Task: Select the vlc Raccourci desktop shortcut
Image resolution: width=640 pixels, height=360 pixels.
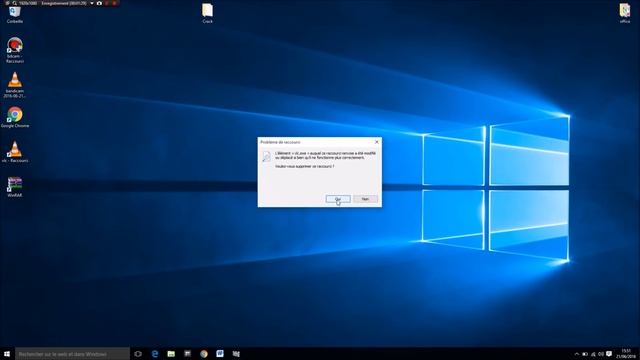Action: point(15,152)
